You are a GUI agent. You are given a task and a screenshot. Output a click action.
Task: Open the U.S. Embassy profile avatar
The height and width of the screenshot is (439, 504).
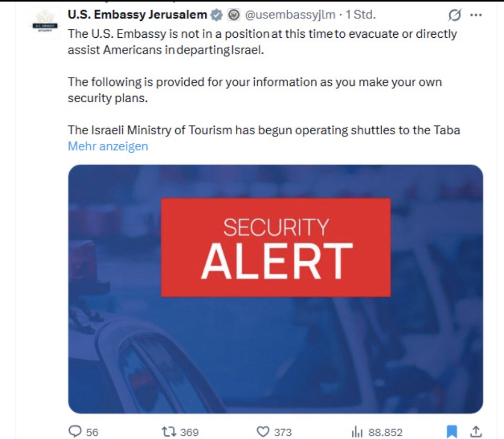coord(45,23)
